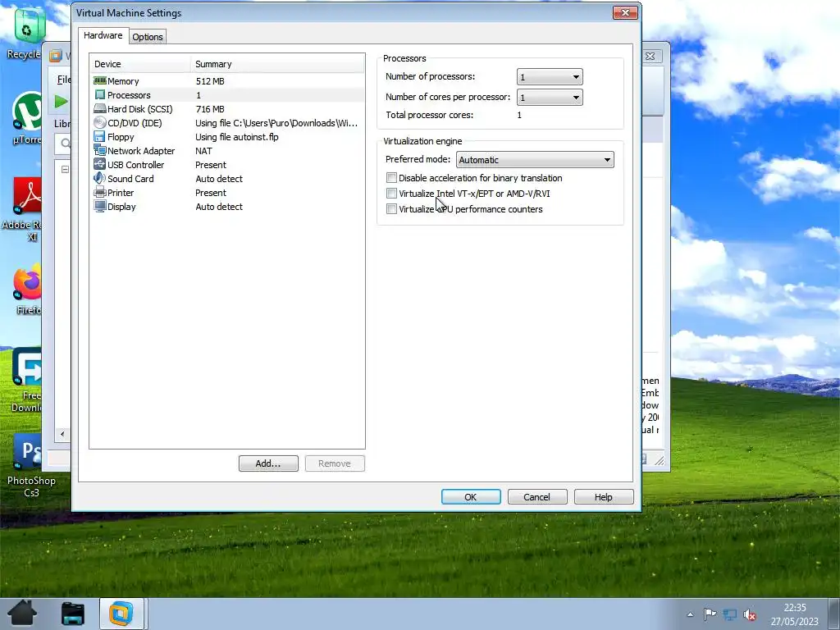Click the muted volume tray icon
Image resolution: width=840 pixels, height=630 pixels.
(750, 614)
